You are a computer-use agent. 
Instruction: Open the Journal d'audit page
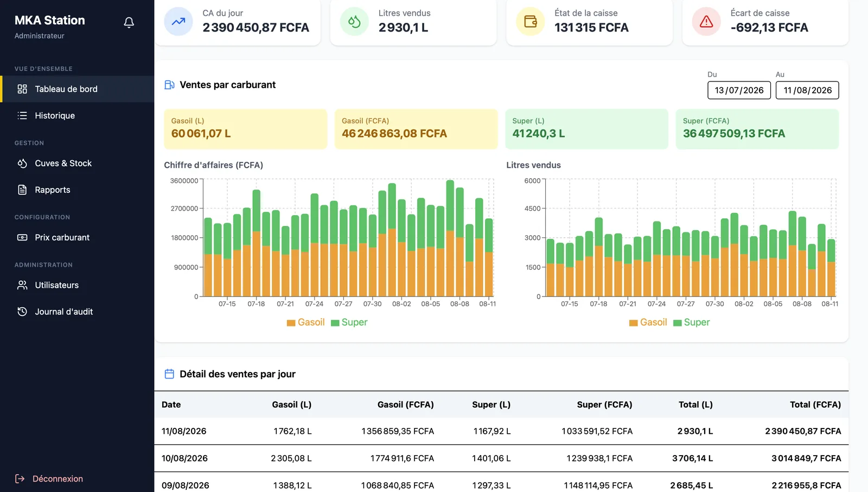pos(77,312)
